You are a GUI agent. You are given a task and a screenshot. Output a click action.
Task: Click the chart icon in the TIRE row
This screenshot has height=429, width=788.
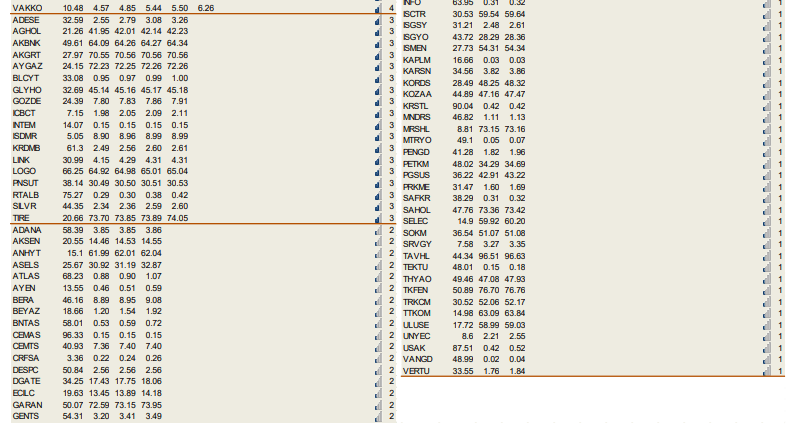(378, 219)
